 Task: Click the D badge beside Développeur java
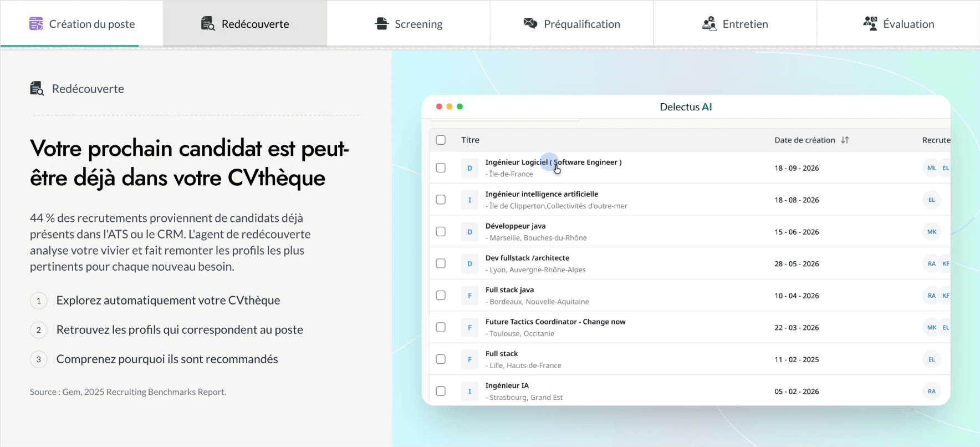(x=469, y=232)
